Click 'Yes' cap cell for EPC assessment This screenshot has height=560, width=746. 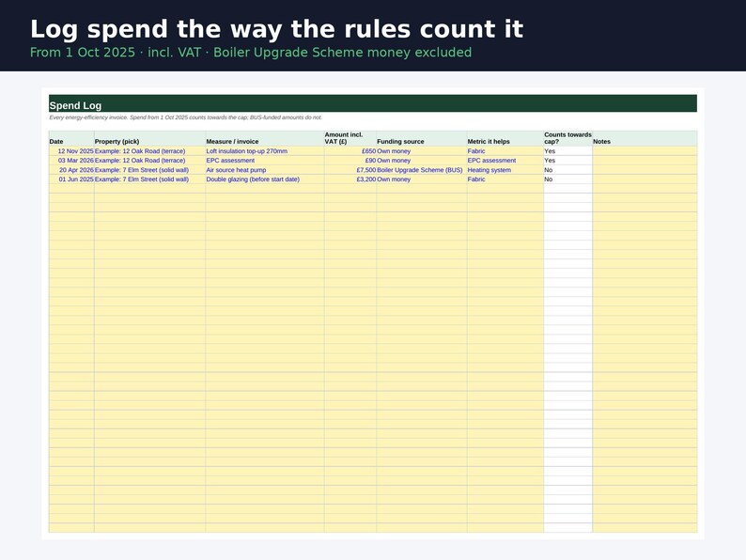click(x=568, y=161)
